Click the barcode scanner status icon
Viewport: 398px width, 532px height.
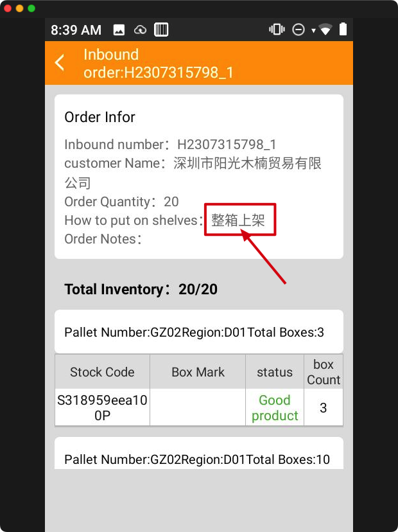tap(161, 30)
